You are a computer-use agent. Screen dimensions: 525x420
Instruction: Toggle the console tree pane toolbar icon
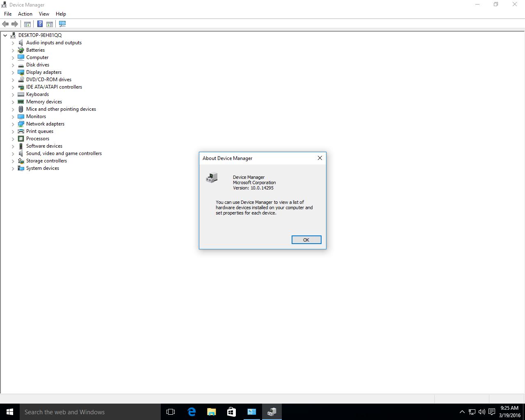(x=27, y=24)
